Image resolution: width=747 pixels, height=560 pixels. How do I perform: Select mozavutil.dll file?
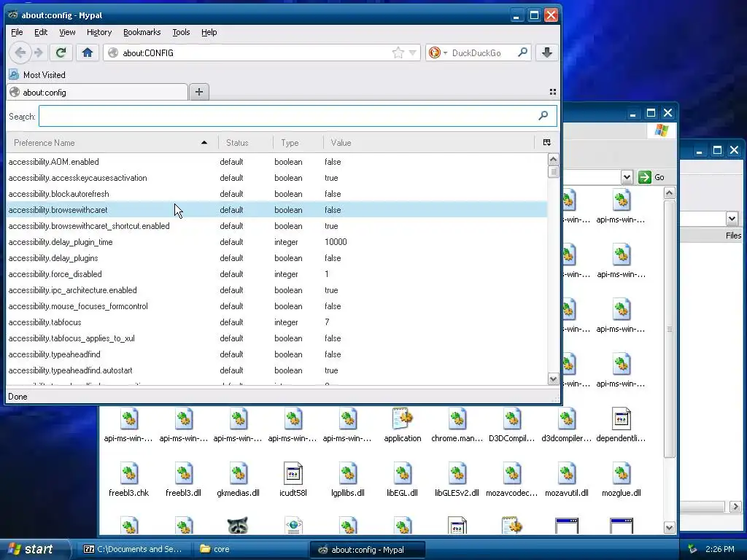coord(566,480)
